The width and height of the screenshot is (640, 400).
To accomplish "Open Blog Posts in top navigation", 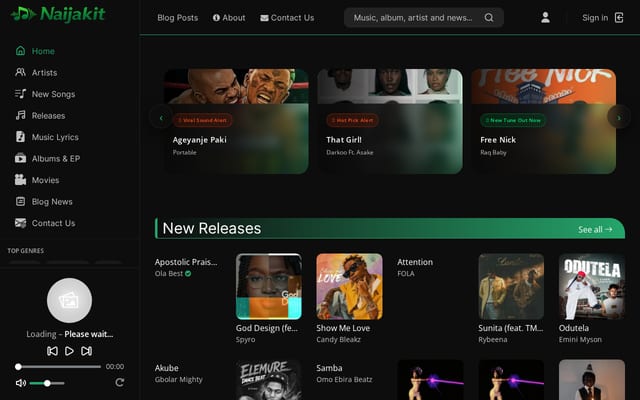I will pyautogui.click(x=178, y=18).
